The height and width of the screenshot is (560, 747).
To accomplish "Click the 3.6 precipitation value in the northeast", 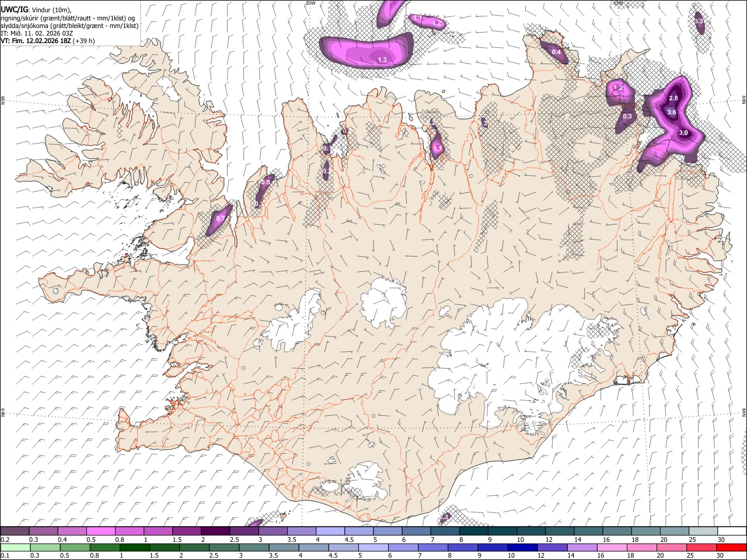I will tap(671, 112).
